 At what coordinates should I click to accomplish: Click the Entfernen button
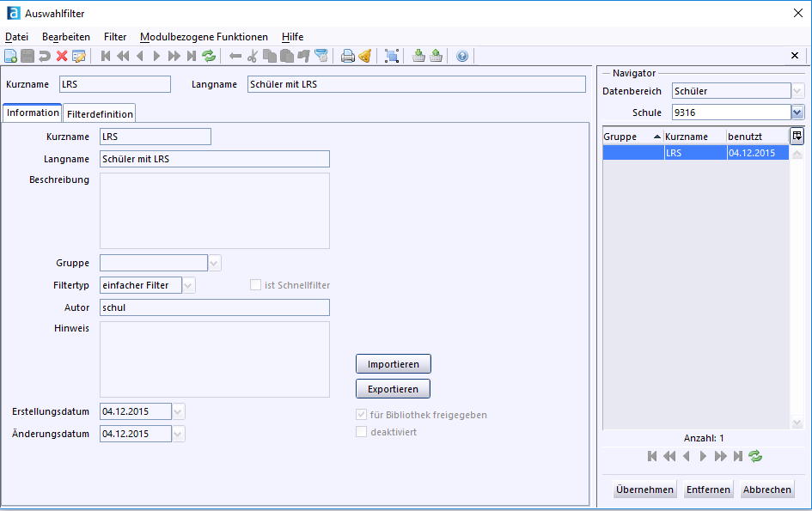tap(708, 490)
